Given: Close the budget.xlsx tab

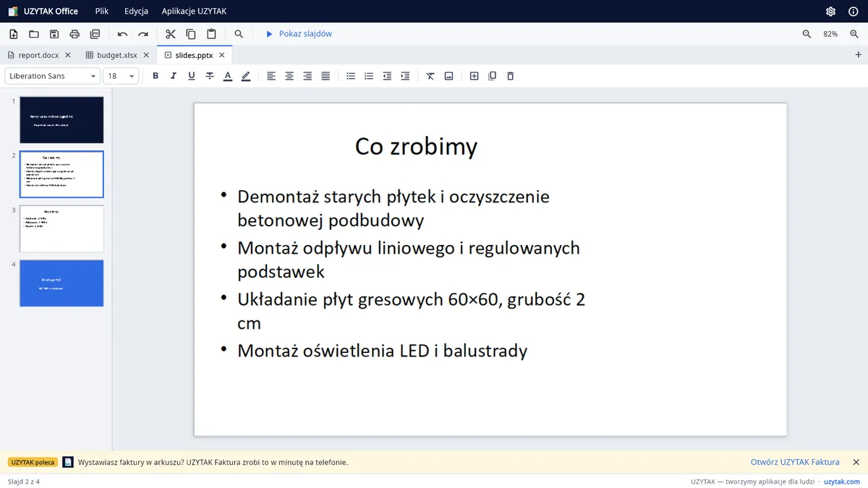Looking at the screenshot, I should click(x=146, y=55).
